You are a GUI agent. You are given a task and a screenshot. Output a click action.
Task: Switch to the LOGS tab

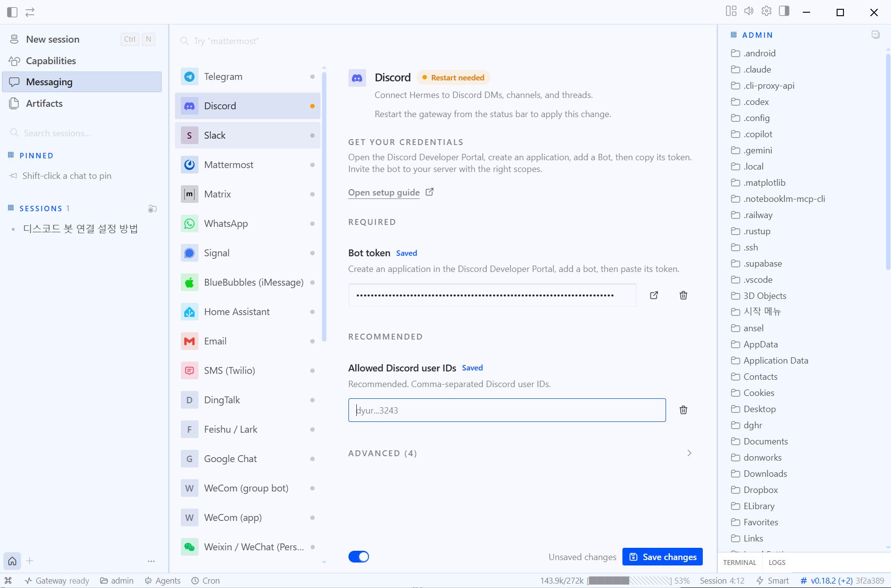[x=777, y=563]
